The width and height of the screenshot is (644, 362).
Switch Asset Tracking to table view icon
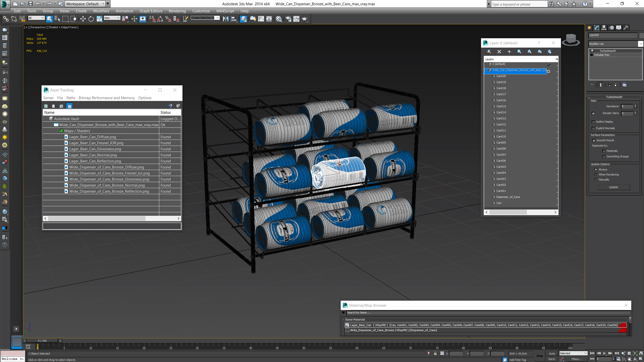pyautogui.click(x=69, y=106)
